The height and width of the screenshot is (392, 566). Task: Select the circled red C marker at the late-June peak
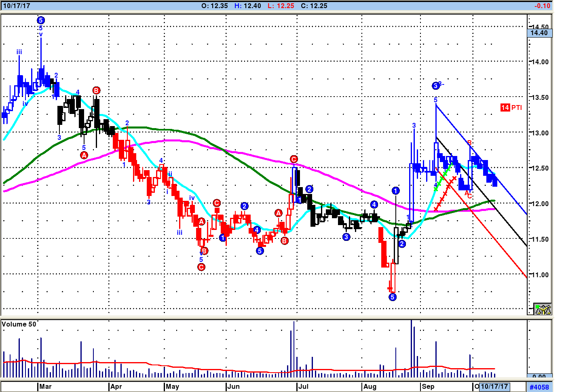(294, 159)
